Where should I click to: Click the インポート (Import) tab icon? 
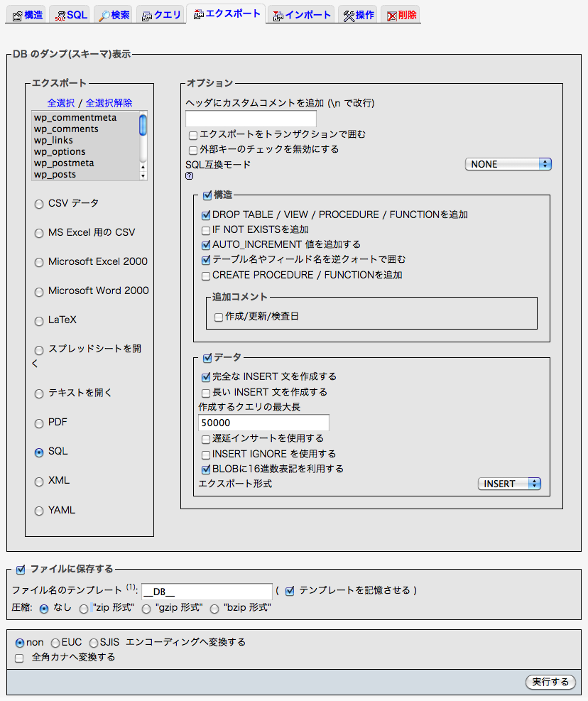click(x=278, y=16)
